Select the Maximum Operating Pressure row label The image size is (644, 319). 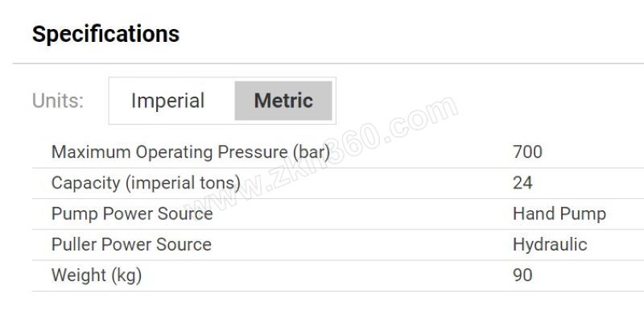coord(191,152)
